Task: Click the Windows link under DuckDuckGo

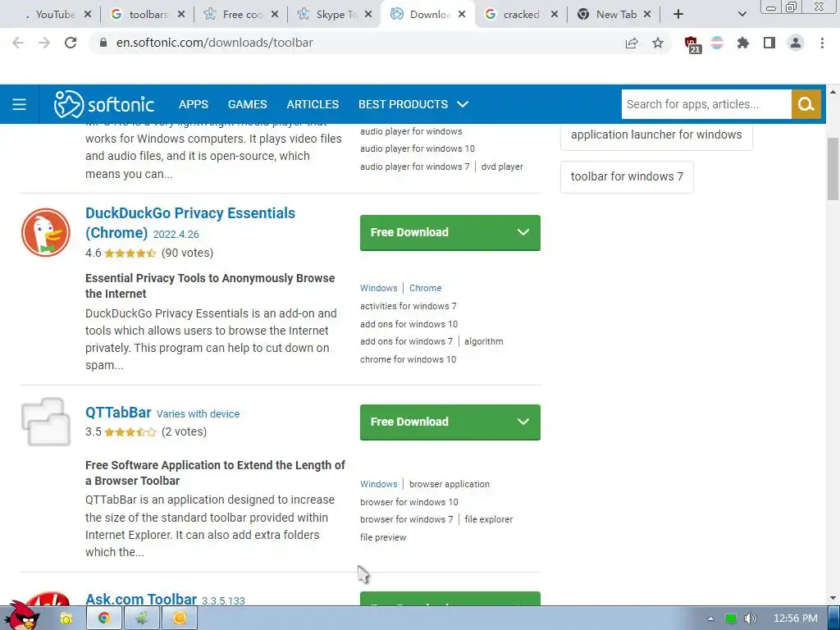Action: coord(379,288)
